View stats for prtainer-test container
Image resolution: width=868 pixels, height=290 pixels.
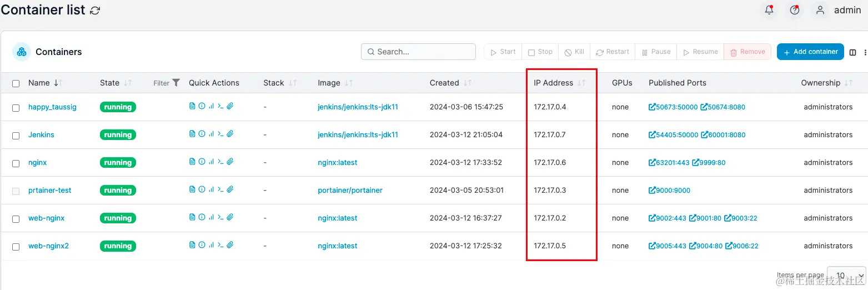(211, 189)
